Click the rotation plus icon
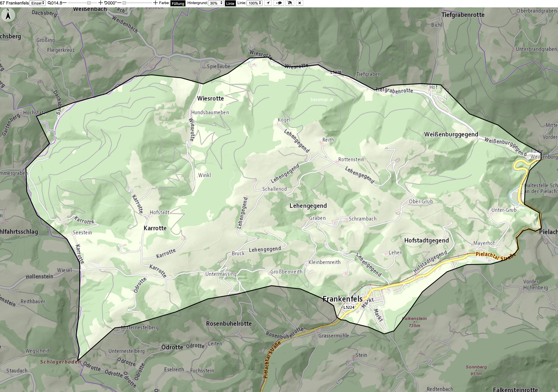This screenshot has width=558, height=392. 155,3
